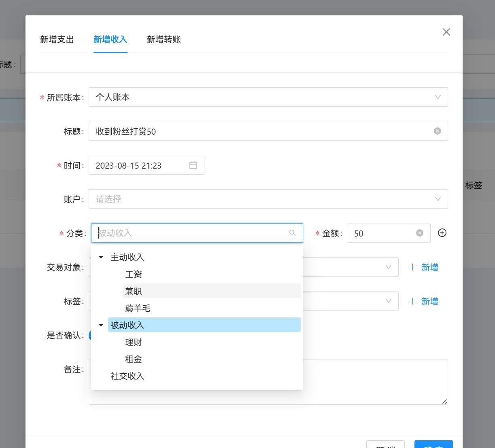Collapse the 被动收入 category group
Screen dimensions: 495x448
101,325
